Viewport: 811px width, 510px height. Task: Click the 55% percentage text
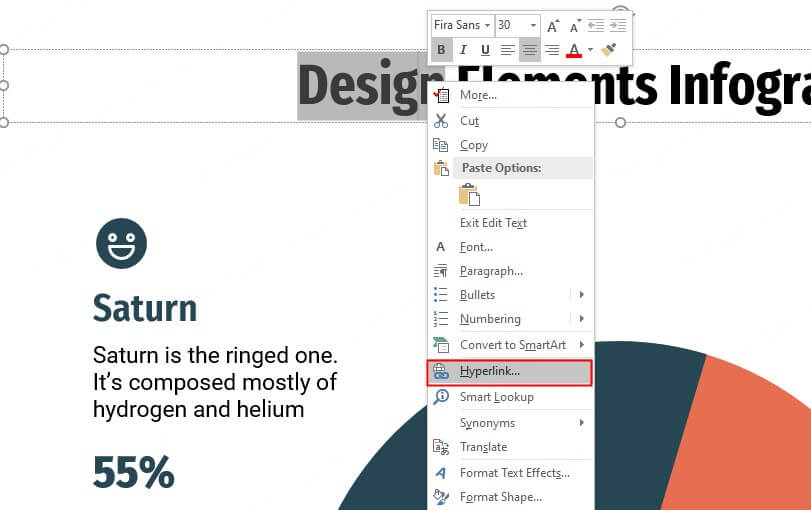pyautogui.click(x=133, y=472)
